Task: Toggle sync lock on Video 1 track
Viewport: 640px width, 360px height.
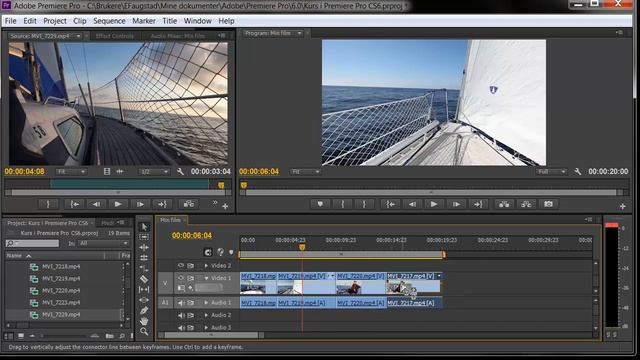Action: (190, 278)
